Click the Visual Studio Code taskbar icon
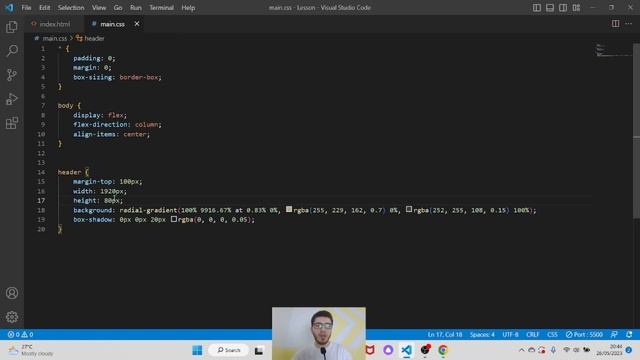The width and height of the screenshot is (640, 360). pos(407,350)
